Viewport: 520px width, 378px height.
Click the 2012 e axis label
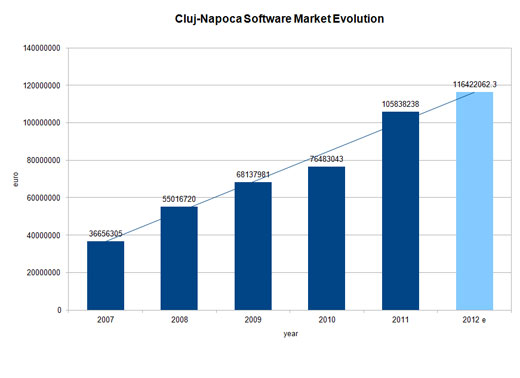coord(474,320)
